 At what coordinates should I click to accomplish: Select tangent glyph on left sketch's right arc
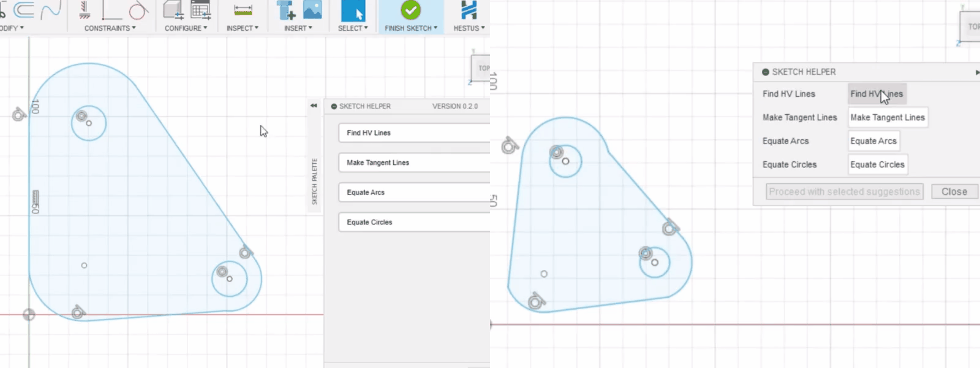click(x=245, y=251)
